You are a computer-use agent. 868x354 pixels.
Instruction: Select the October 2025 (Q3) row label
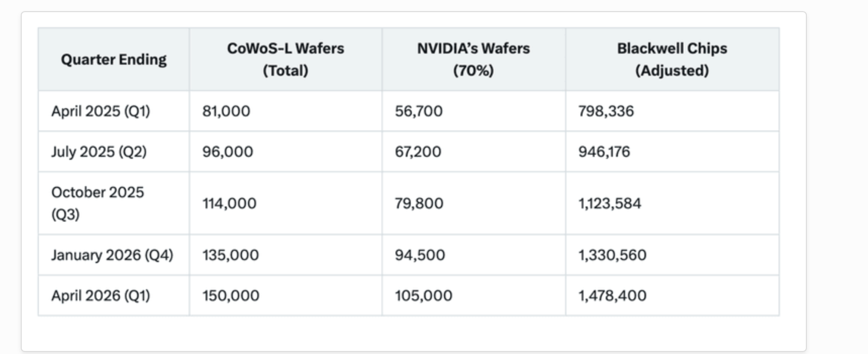coord(98,203)
